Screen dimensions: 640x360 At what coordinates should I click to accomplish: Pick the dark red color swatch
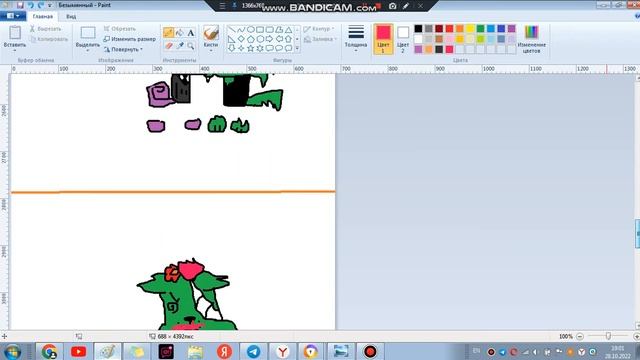coord(439,28)
